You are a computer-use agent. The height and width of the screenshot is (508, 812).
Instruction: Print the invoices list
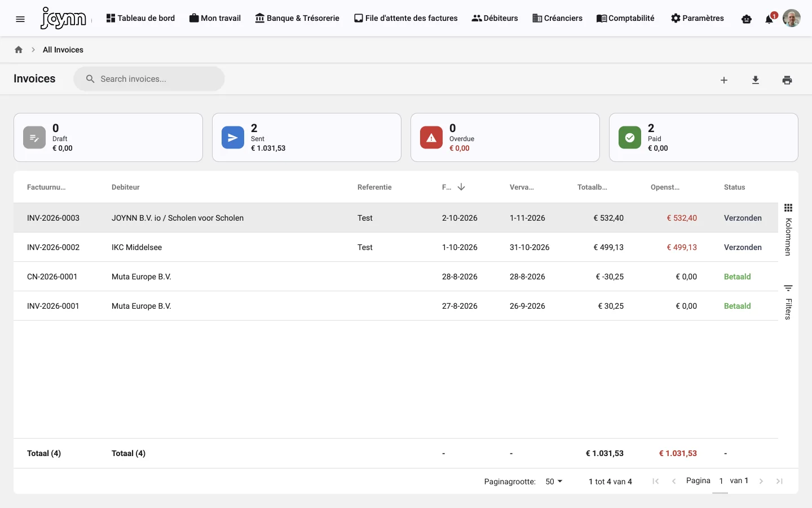(x=787, y=80)
